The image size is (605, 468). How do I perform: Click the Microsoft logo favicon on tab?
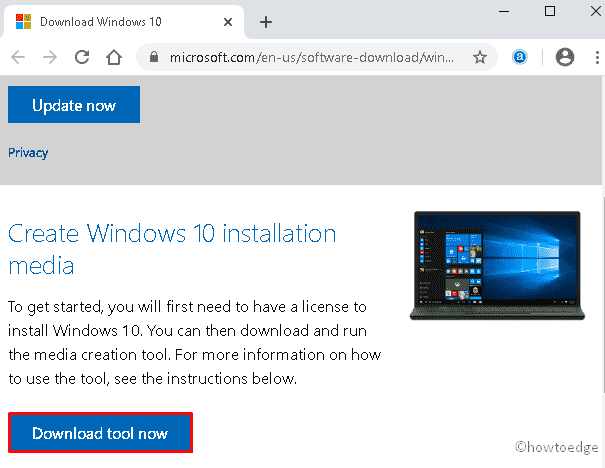(23, 22)
